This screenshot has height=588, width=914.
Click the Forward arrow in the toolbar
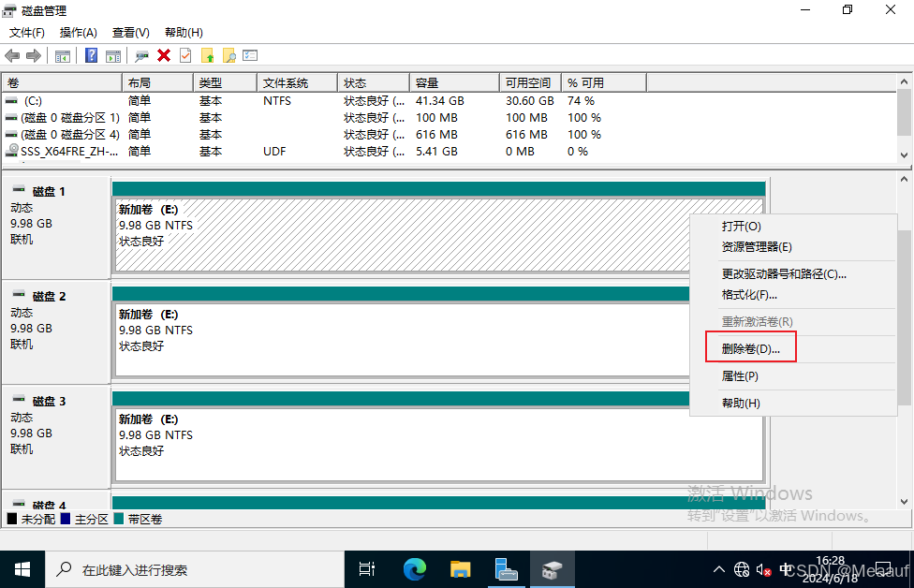(x=34, y=56)
